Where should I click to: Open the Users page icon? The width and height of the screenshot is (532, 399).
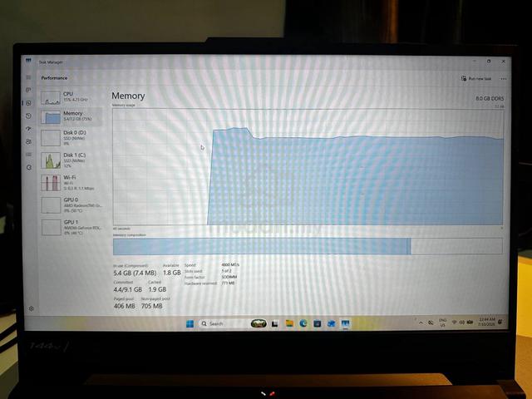point(29,141)
